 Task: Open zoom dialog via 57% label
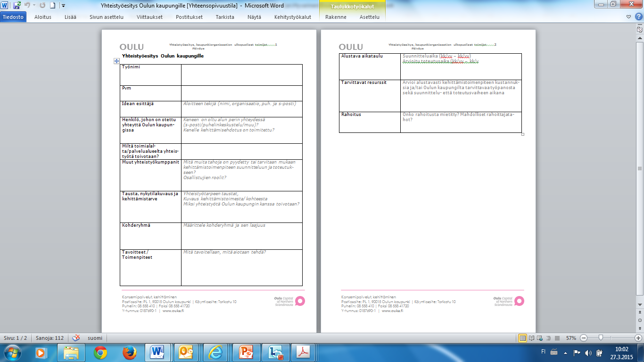pyautogui.click(x=571, y=338)
